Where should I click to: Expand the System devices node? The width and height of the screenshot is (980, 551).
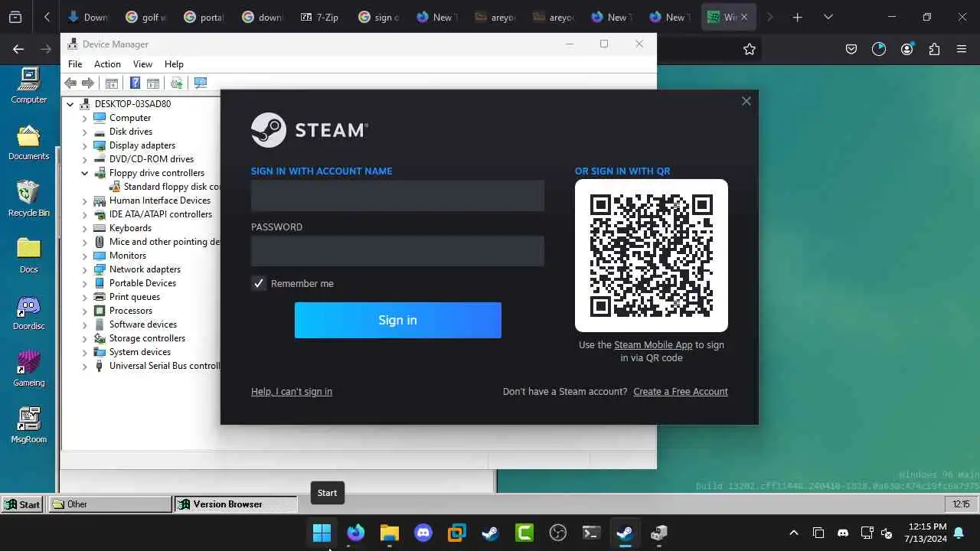click(85, 352)
